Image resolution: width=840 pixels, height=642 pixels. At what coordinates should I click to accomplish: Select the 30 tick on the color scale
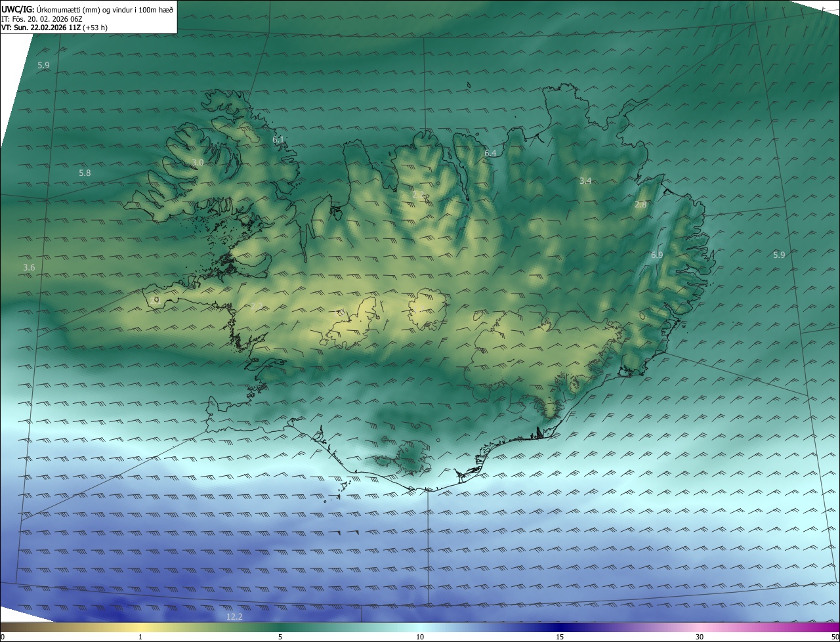[700, 637]
